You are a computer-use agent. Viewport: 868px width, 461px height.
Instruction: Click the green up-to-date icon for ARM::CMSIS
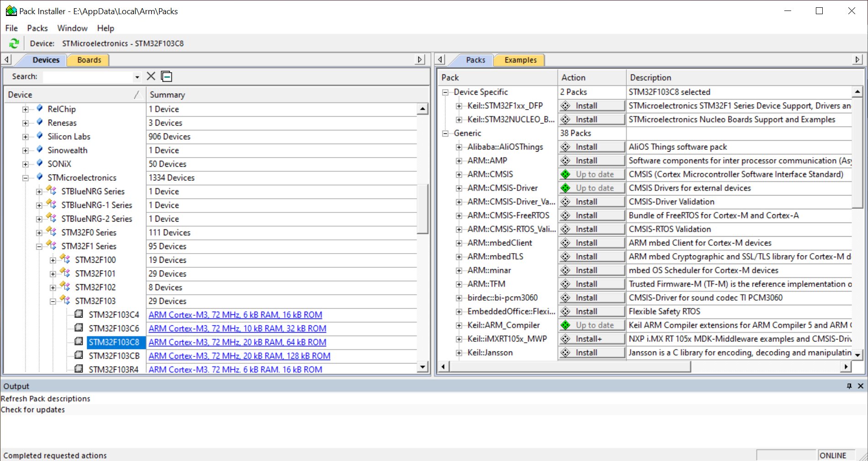566,174
